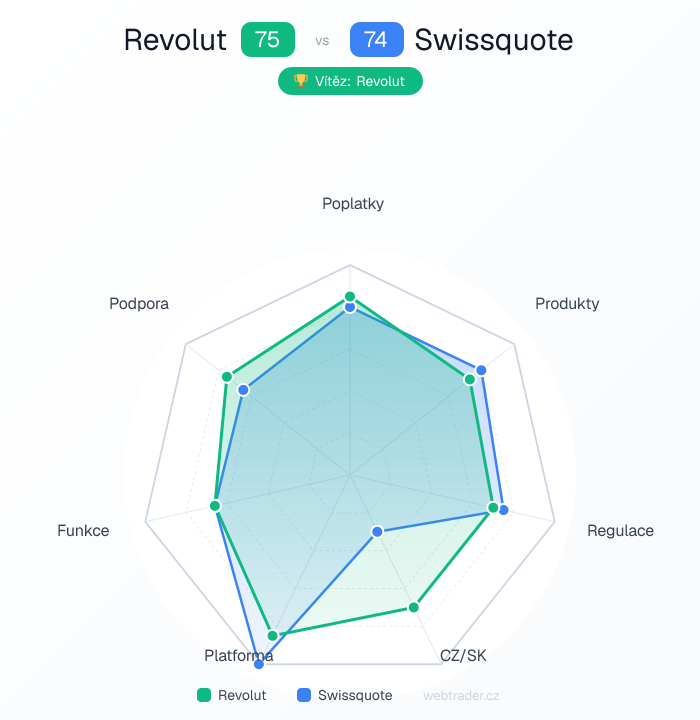
Task: Select the Podpora axis label
Action: pos(139,304)
